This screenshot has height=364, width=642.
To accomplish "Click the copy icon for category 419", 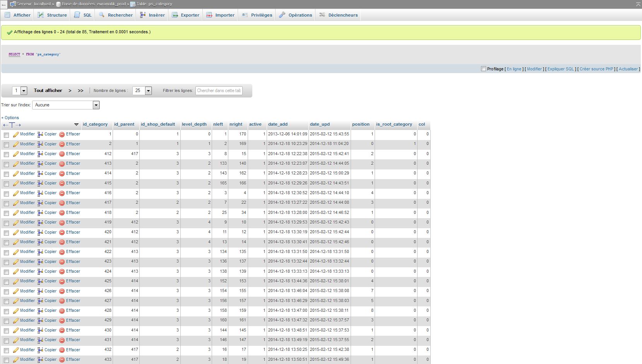I will (40, 222).
